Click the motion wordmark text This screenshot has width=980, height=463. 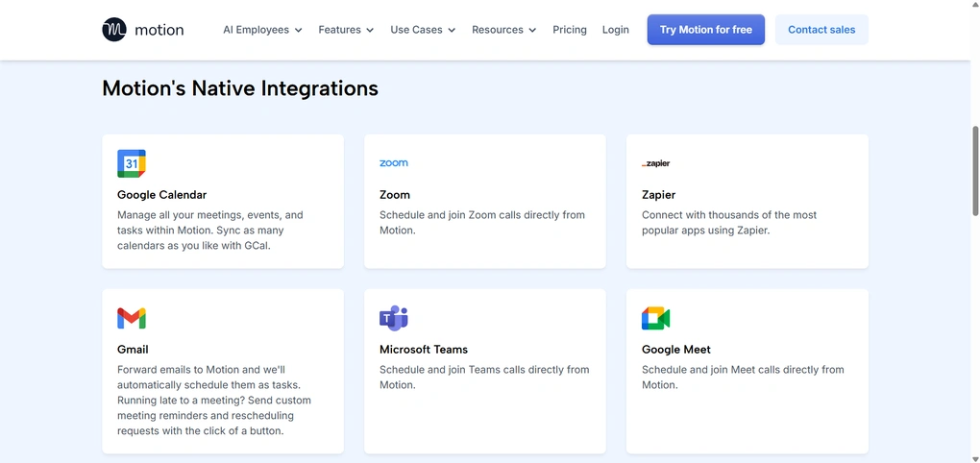click(159, 30)
